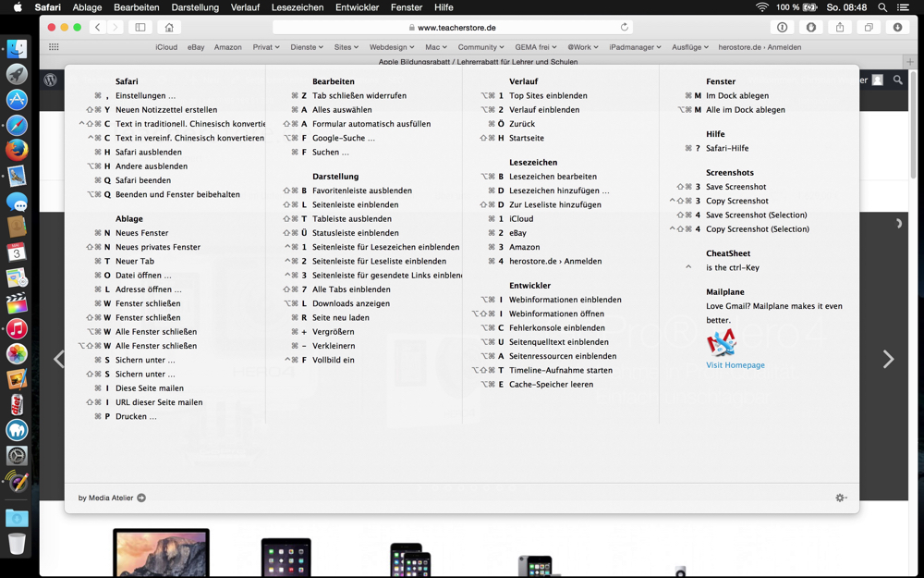
Task: Open Wi-Fi status menu
Action: tap(762, 7)
